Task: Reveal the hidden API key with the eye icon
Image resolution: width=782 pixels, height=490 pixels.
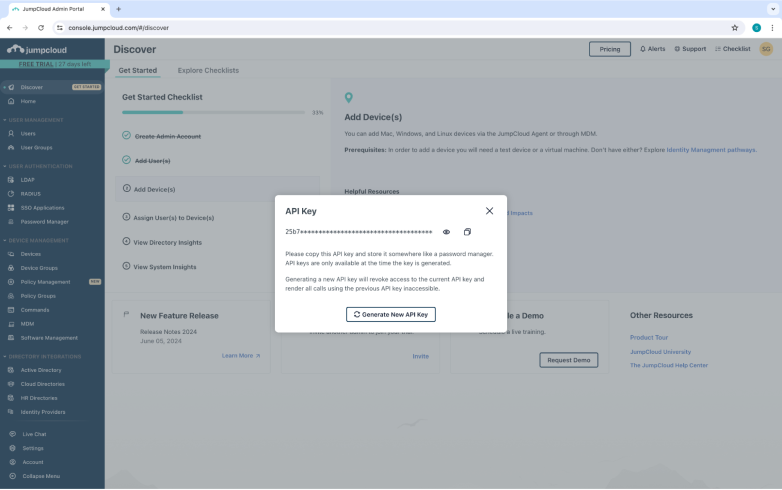Action: click(x=447, y=232)
